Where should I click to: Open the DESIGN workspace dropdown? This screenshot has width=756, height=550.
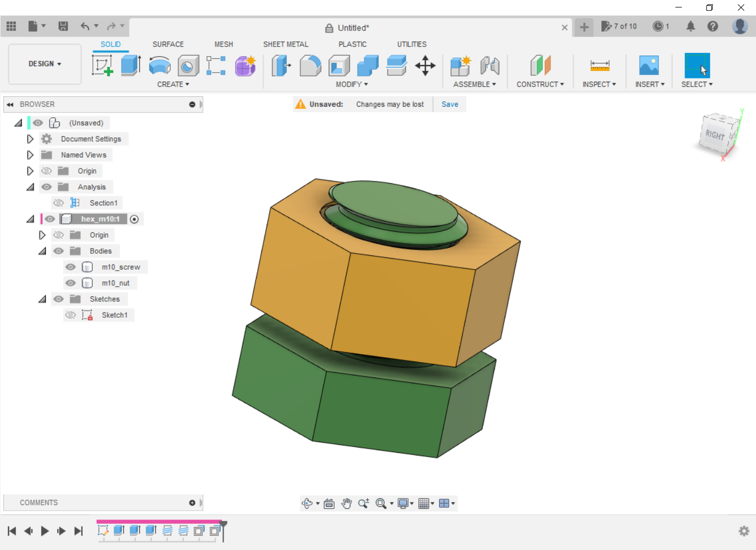coord(45,64)
